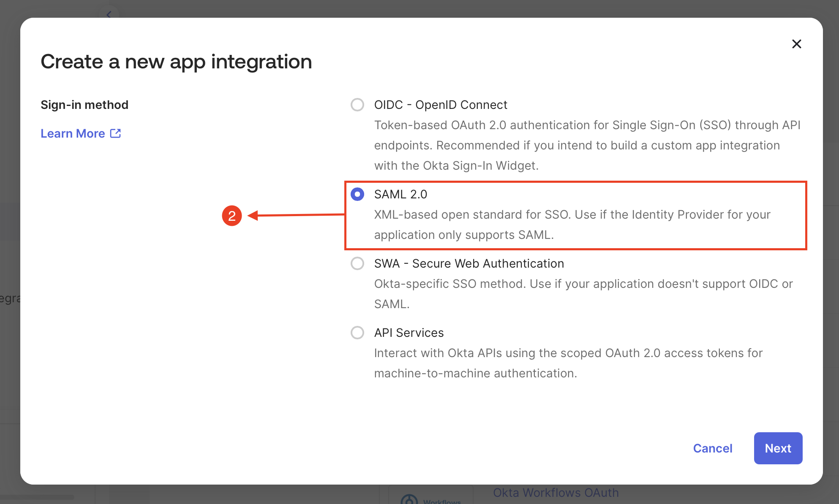Click the SAML 2.0 option label text
The width and height of the screenshot is (839, 504).
400,194
